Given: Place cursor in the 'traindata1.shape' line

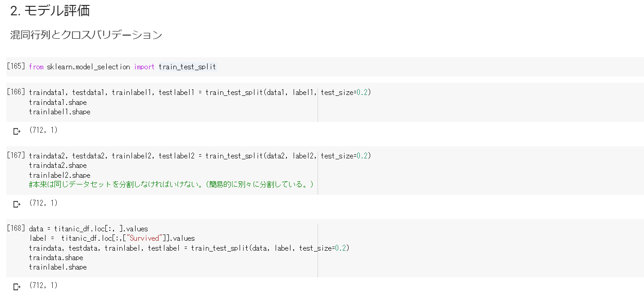Looking at the screenshot, I should tap(58, 102).
